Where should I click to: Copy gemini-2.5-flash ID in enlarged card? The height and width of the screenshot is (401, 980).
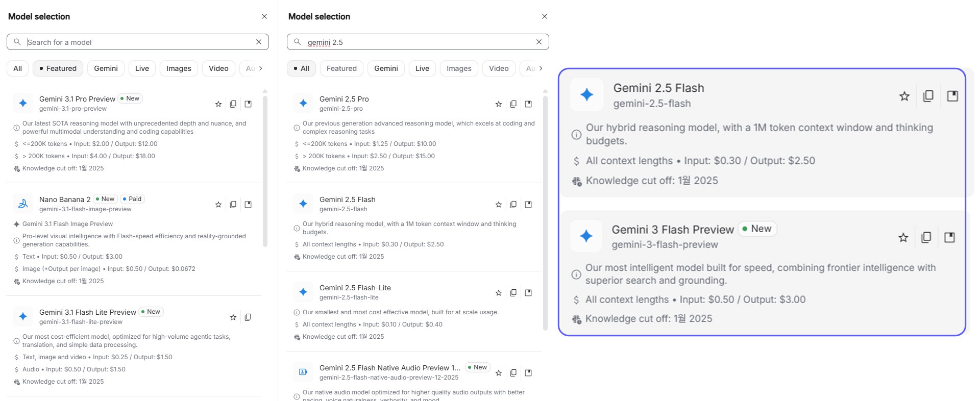(928, 96)
